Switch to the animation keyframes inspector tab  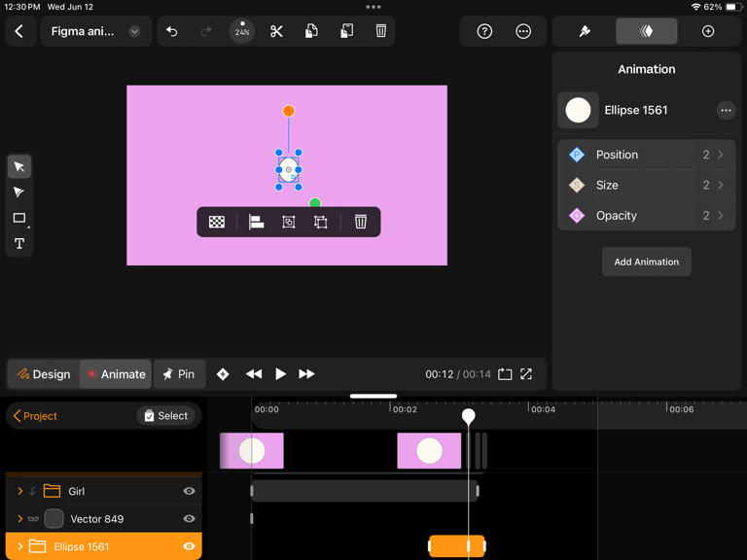[x=647, y=31]
